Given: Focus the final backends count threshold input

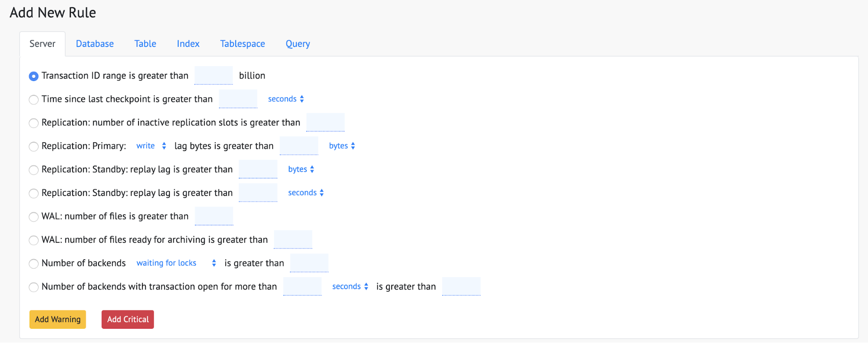Looking at the screenshot, I should 461,286.
